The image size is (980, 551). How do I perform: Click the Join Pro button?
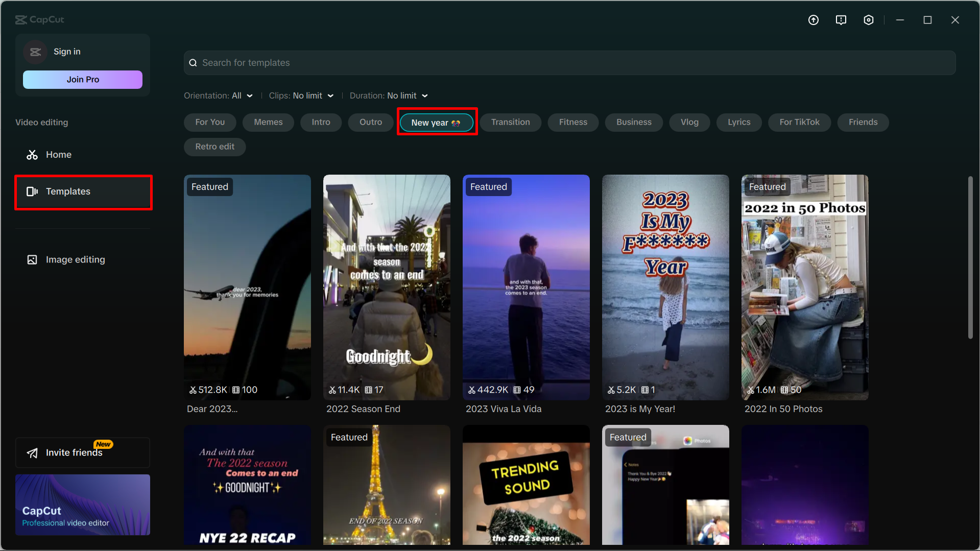82,79
